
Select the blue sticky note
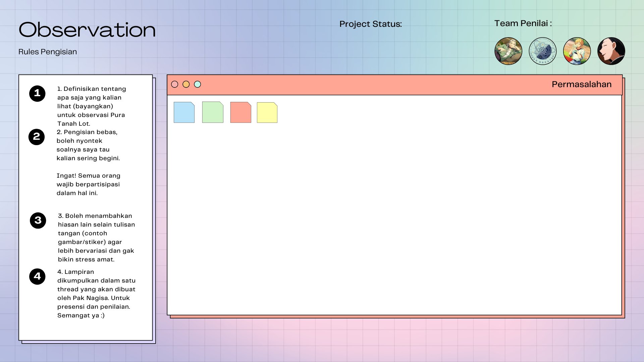(x=184, y=112)
